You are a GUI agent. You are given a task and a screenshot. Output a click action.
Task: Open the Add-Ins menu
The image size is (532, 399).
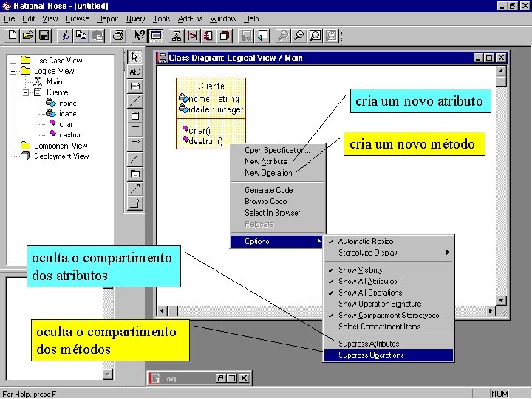tap(190, 18)
